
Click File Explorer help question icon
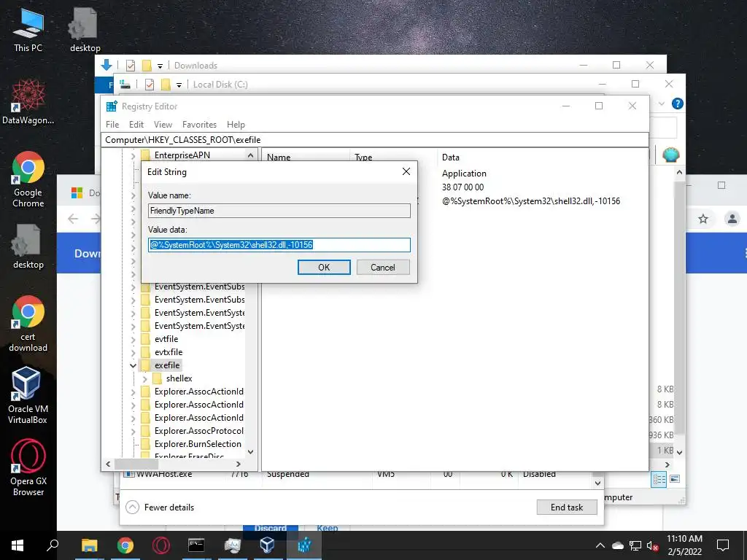pos(677,104)
